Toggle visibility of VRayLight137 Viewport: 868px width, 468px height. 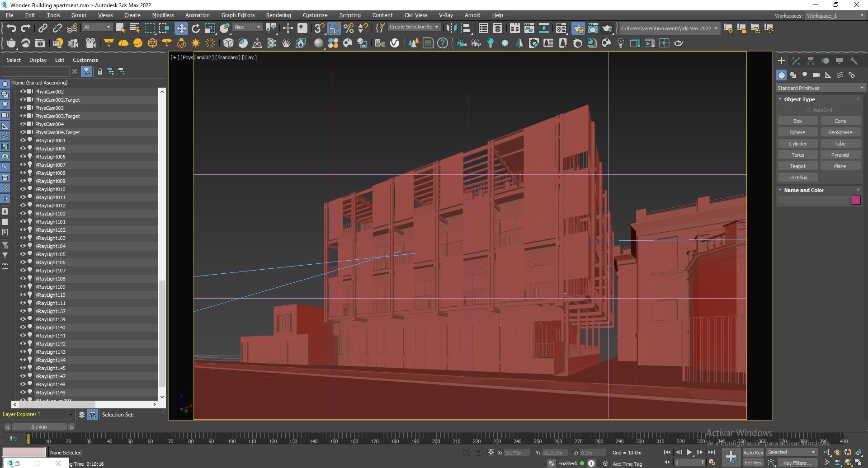(23, 311)
